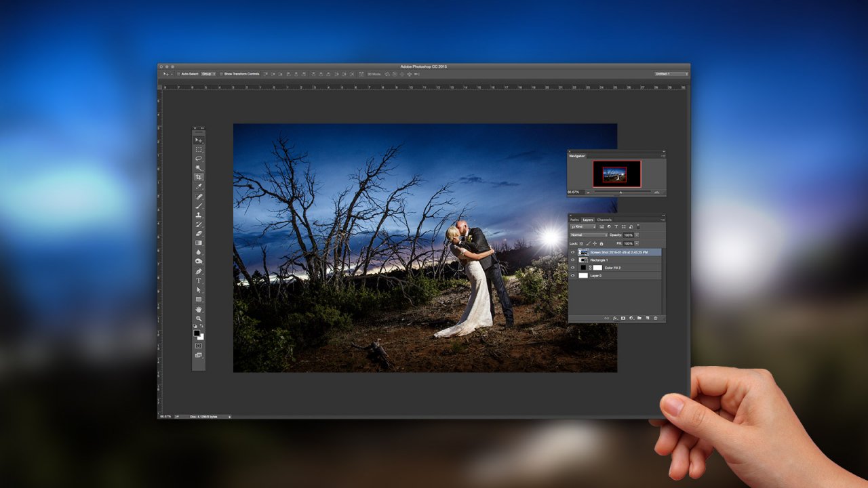Switch to the Channels tab
Screen dimensions: 868x488
click(604, 220)
